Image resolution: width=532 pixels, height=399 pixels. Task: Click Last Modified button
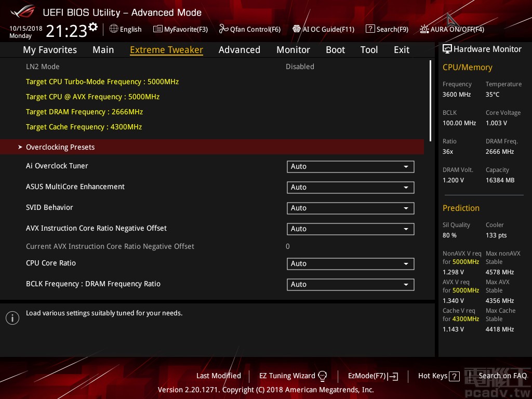click(218, 376)
